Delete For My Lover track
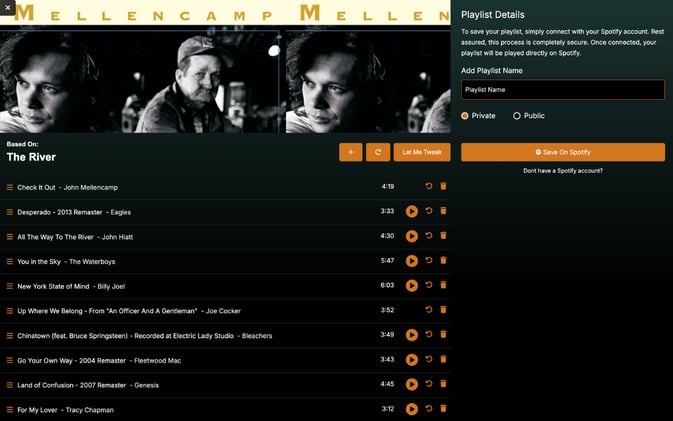Screen dimensions: 673x421 pos(443,409)
